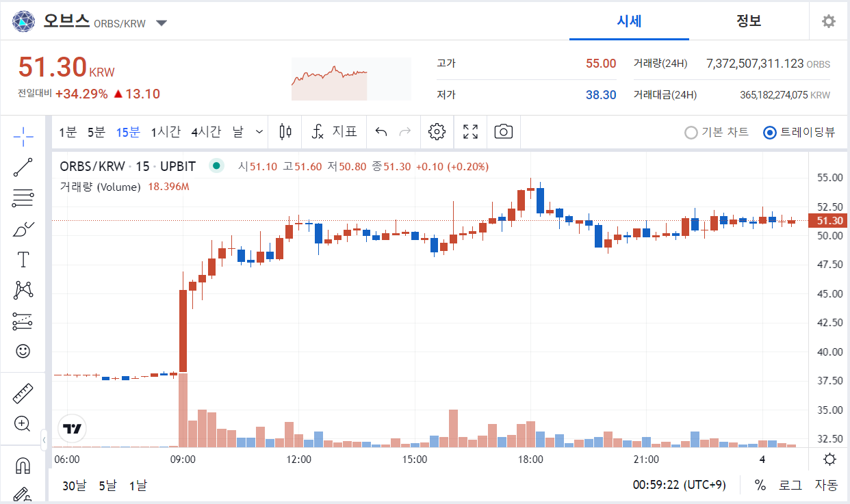Toggle the pencil lock drawing mode
Viewport: 850px width, 504px height.
23,494
